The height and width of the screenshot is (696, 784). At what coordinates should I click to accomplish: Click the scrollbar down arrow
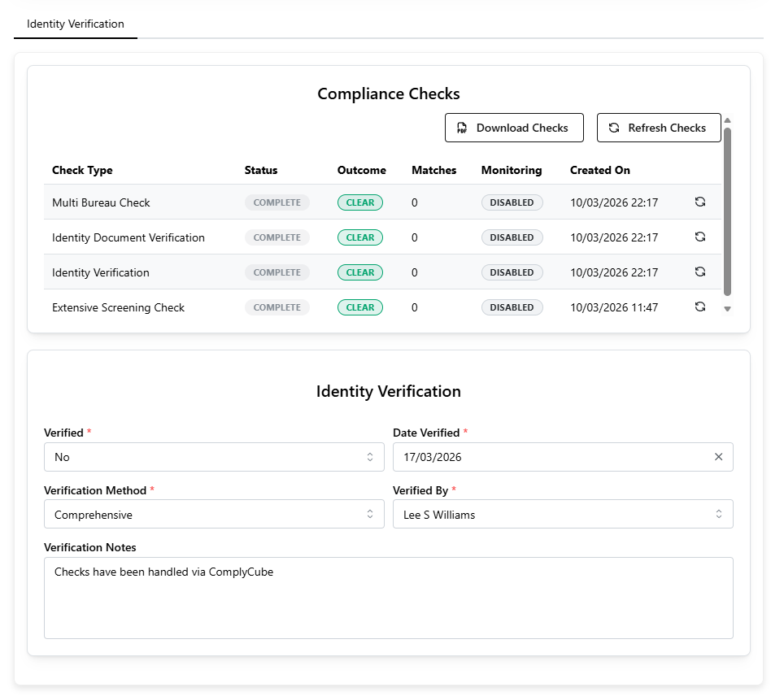[x=728, y=309]
